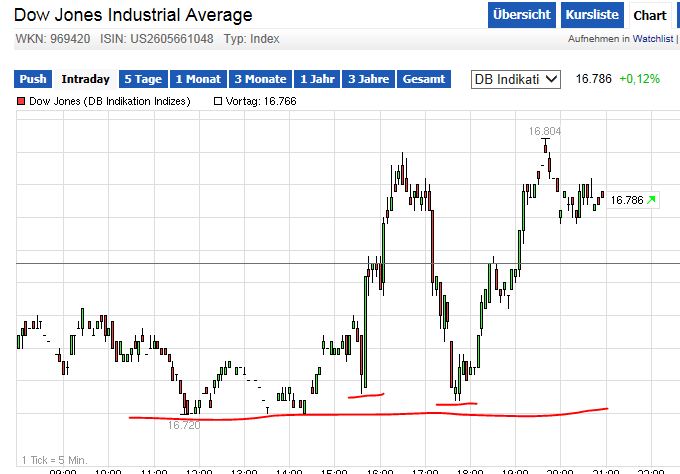This screenshot has height=474, width=680.
Task: Switch chart to 5 Tage range
Action: coord(142,79)
